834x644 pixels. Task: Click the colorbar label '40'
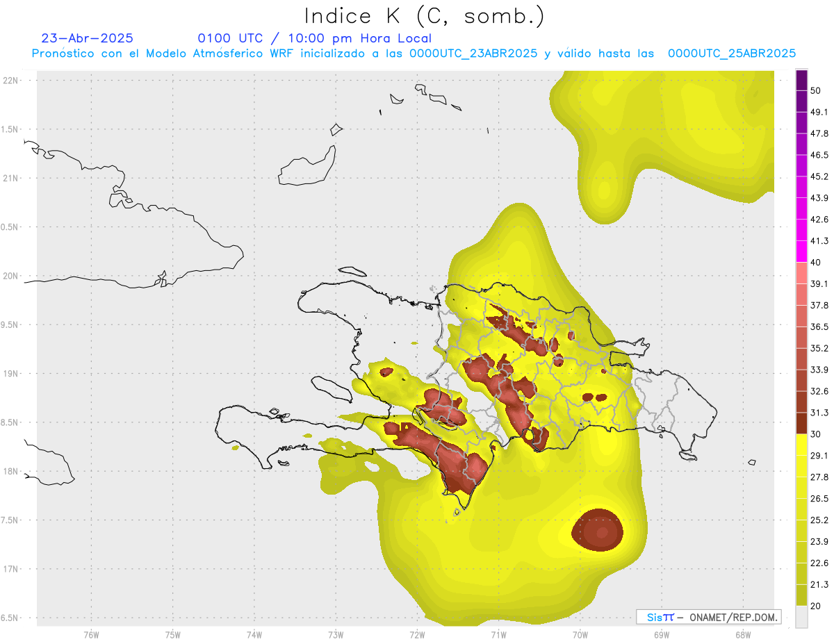(x=816, y=263)
